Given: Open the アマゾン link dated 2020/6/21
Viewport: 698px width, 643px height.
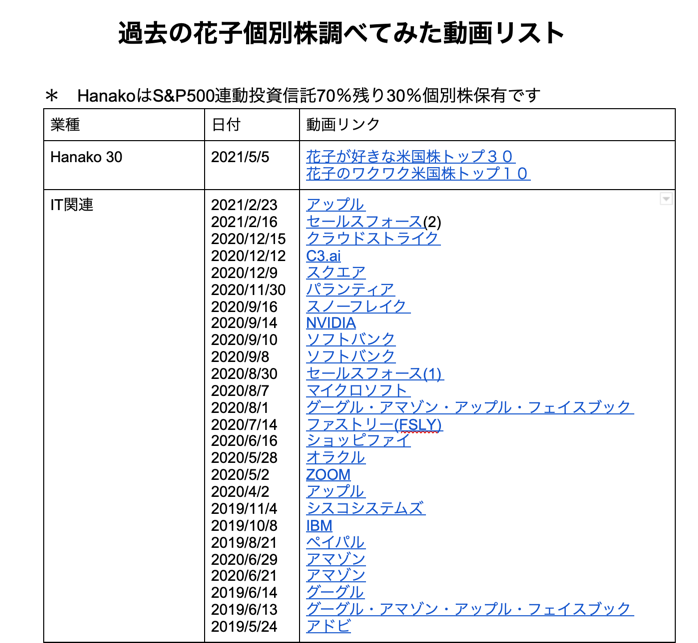Looking at the screenshot, I should point(336,575).
